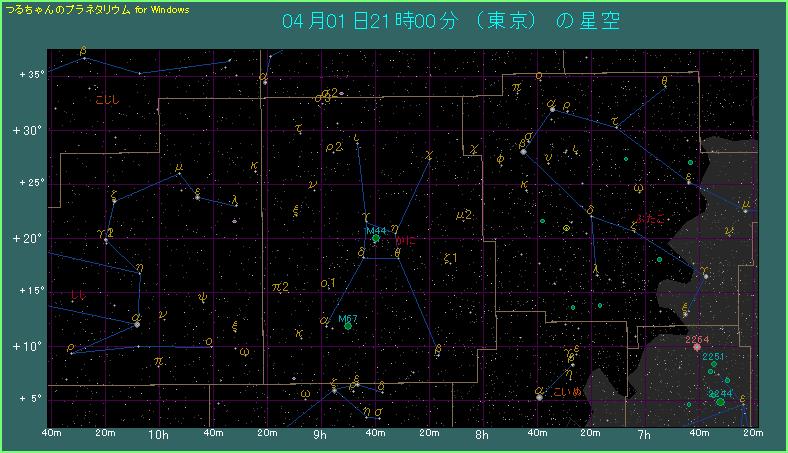Click the こいぬ constellation label
This screenshot has width=788, height=453.
(567, 392)
